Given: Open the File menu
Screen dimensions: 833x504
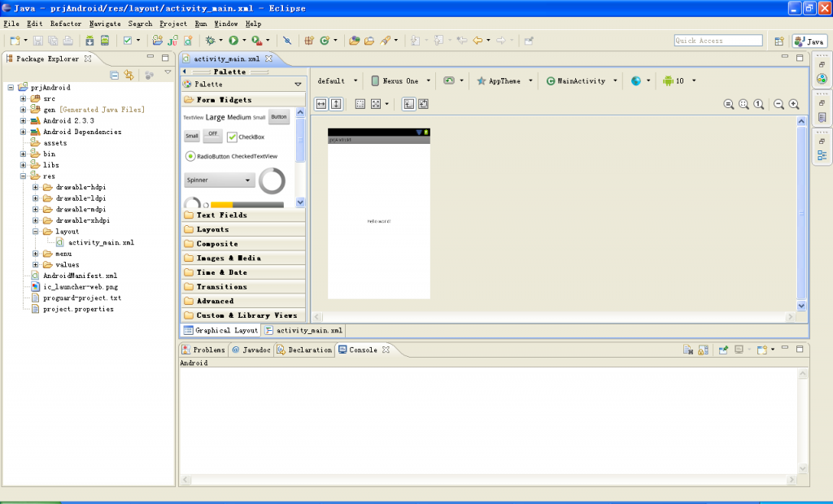Looking at the screenshot, I should click(x=11, y=24).
